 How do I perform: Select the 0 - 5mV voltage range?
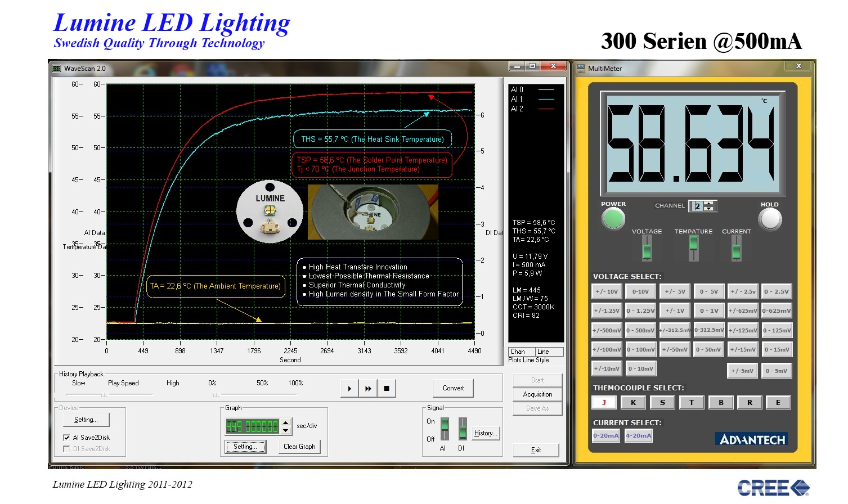[777, 371]
